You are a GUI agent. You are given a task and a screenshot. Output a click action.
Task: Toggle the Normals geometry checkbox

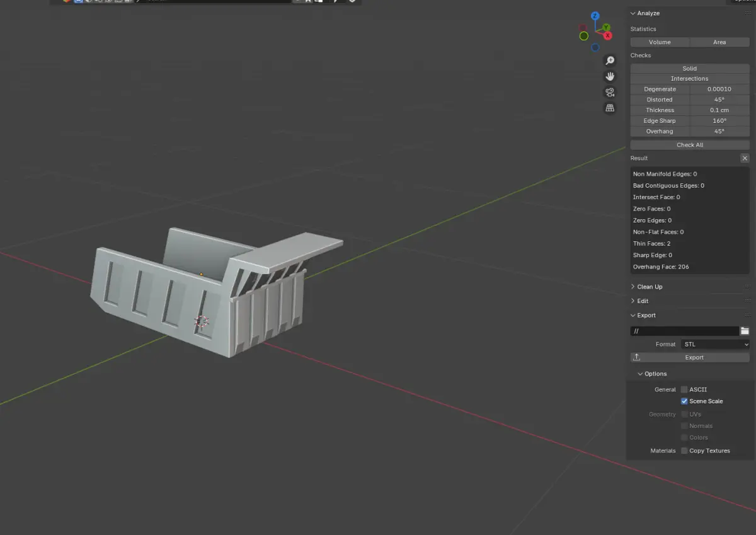point(684,426)
